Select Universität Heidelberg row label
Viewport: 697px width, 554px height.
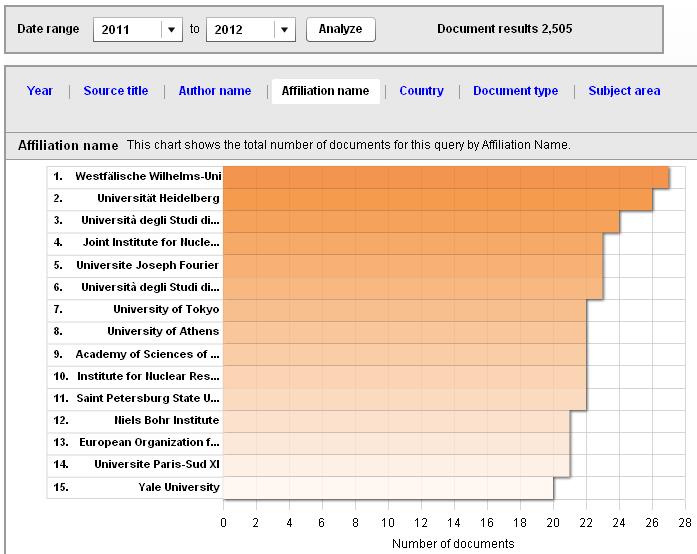158,198
